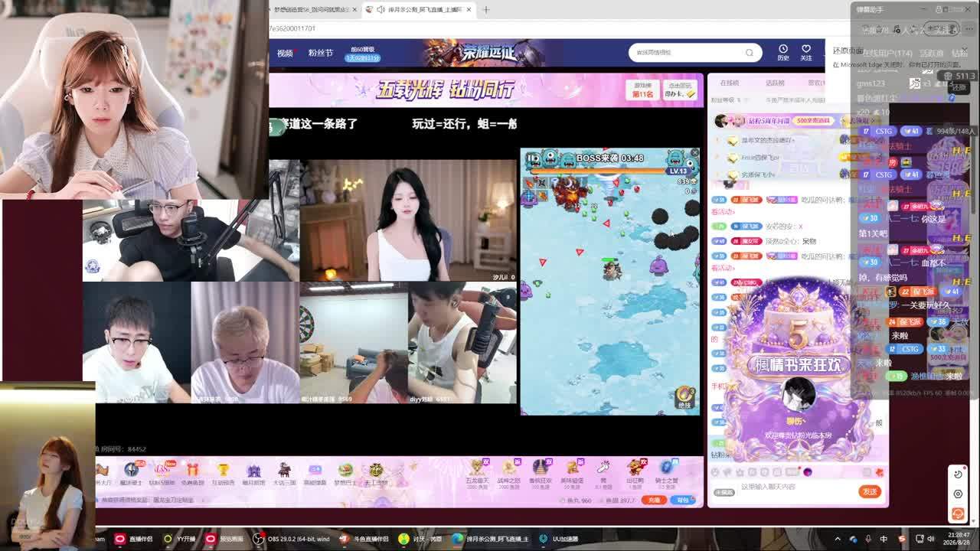Click the 在线用户(174) tab in 弹幕助手

[887, 53]
